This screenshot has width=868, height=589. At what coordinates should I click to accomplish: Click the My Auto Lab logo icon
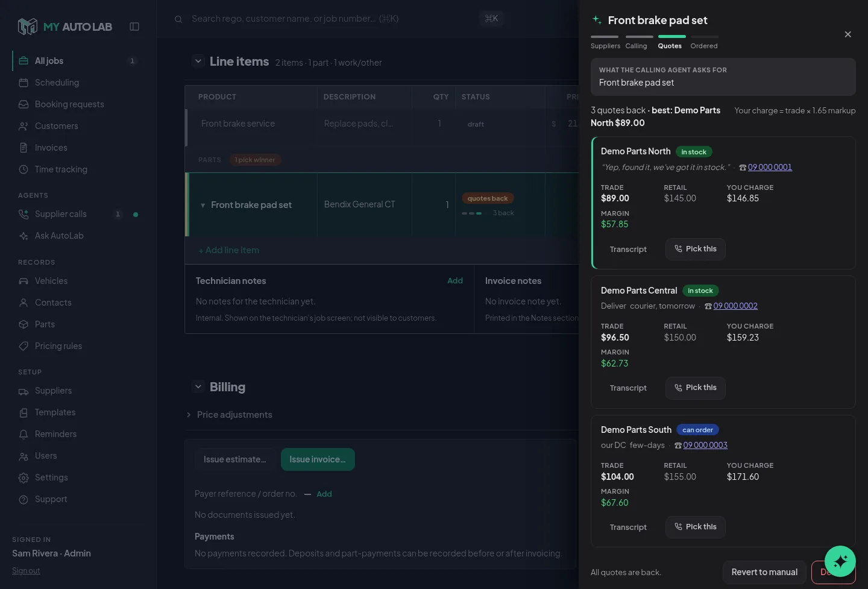pos(28,27)
